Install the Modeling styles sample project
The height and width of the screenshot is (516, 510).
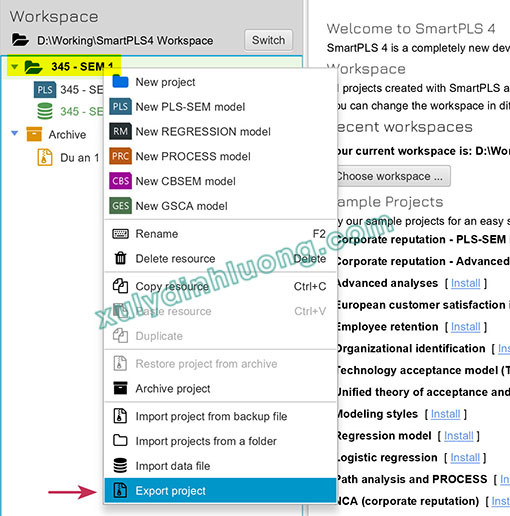click(445, 414)
